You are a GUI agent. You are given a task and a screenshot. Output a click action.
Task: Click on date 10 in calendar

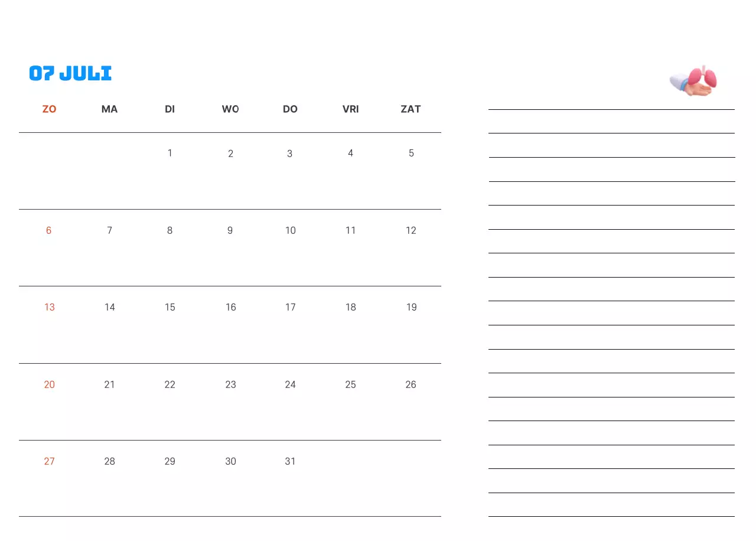point(291,230)
